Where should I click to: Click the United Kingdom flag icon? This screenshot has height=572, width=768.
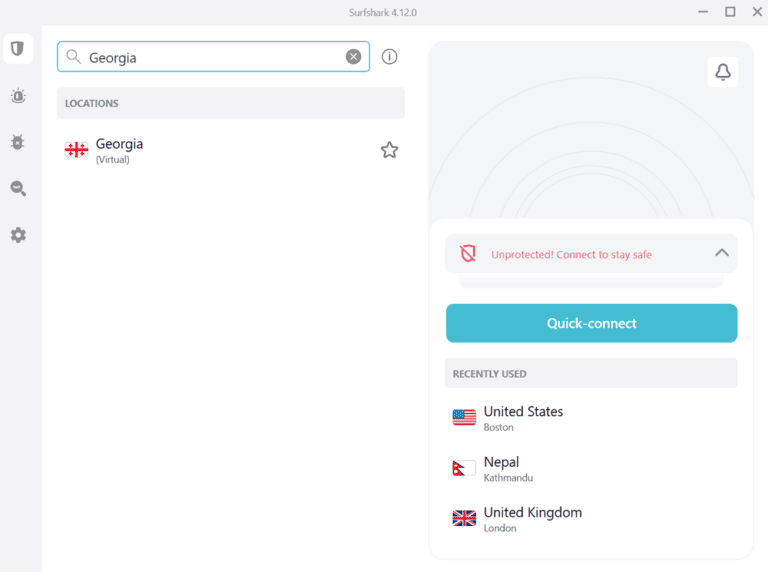pos(464,518)
